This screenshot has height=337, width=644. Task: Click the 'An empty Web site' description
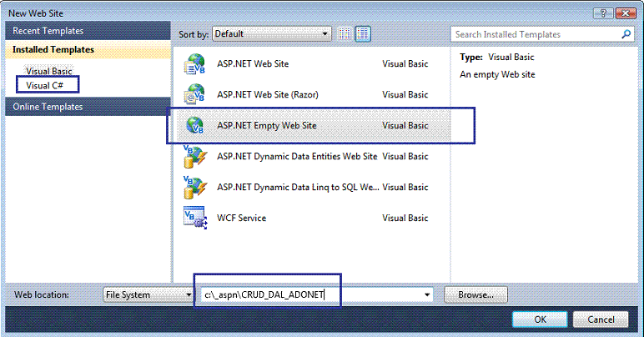pyautogui.click(x=497, y=74)
